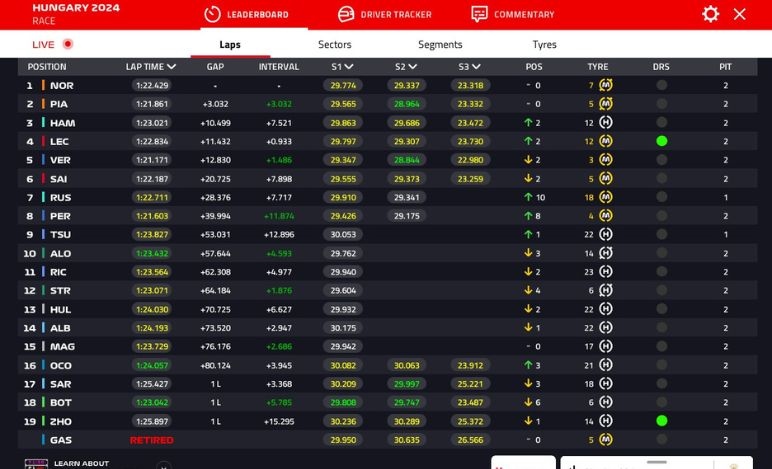Click the Leaderboard stopwatch icon
This screenshot has height=469, width=772.
point(212,14)
